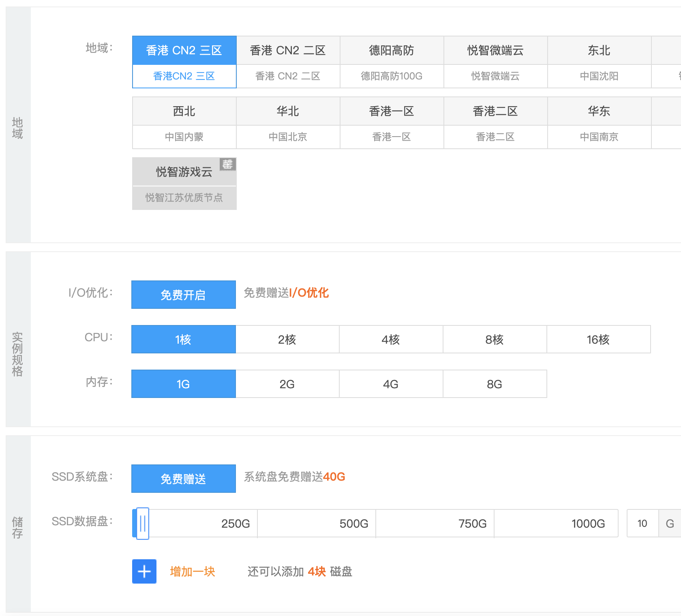This screenshot has width=681, height=616.
Task: Click the 免费赠送I/O优化 hint text
Action: [x=286, y=293]
